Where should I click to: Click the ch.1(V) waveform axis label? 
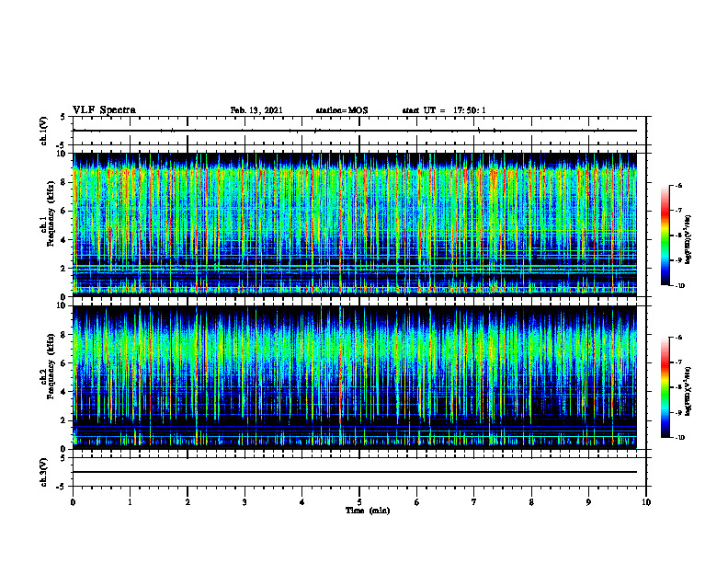(44, 131)
